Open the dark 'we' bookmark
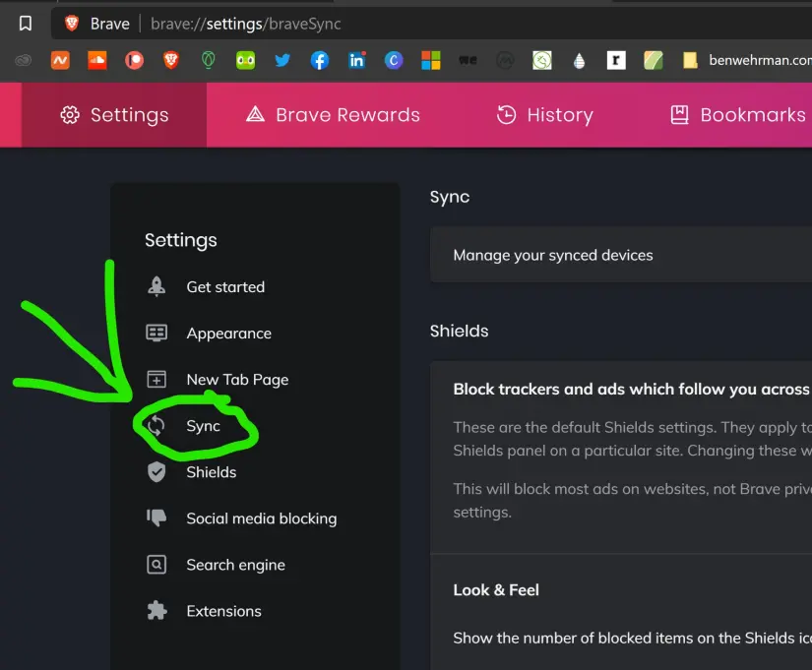Screen dimensions: 812x670 point(468,61)
